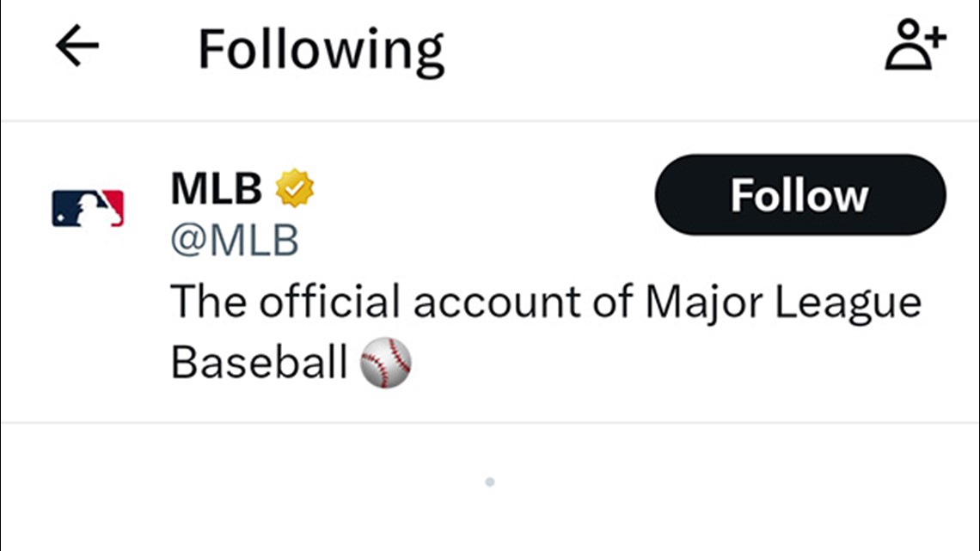This screenshot has width=980, height=551.
Task: Click the word "Baseball" in the bio
Action: pos(259,363)
